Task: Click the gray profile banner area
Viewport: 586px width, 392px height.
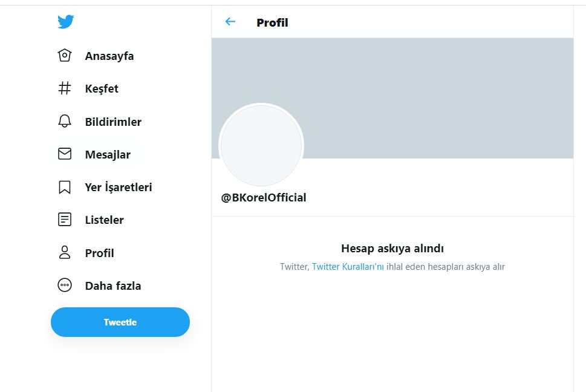Action: [x=423, y=91]
